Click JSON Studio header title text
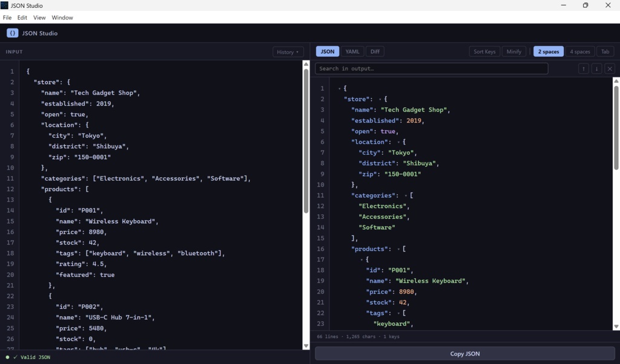The height and width of the screenshot is (364, 620). click(39, 33)
